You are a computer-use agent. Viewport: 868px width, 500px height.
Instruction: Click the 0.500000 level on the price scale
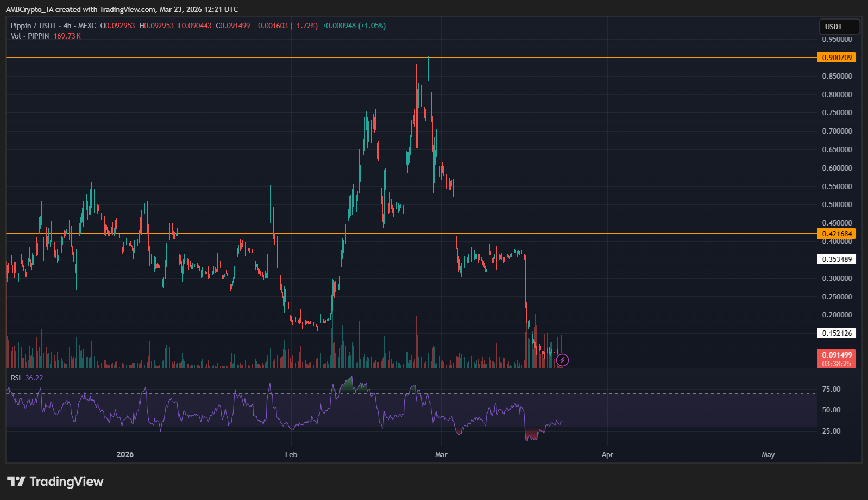coord(836,204)
